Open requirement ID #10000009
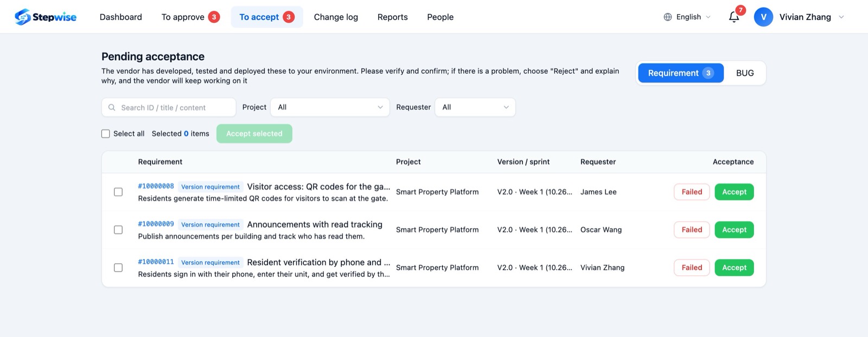This screenshot has width=868, height=337. 156,224
